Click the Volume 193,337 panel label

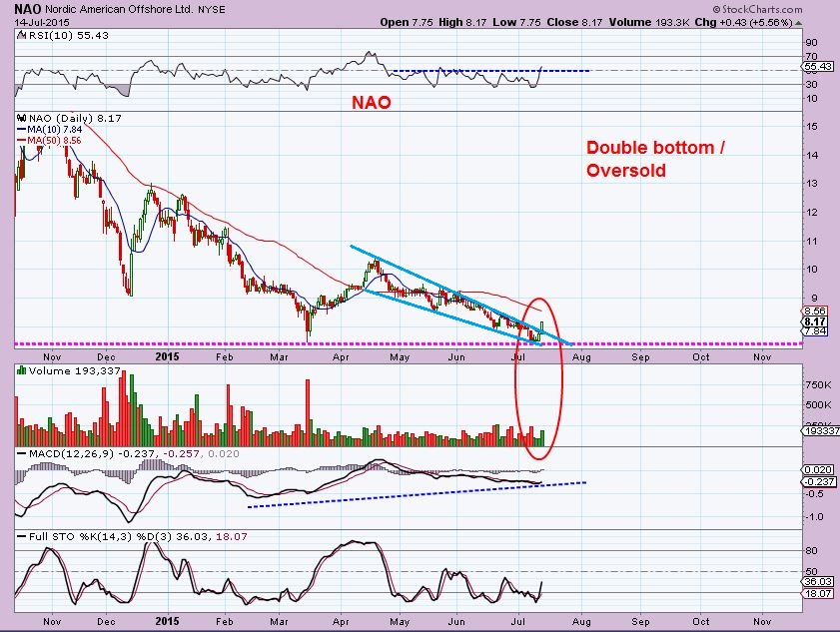click(x=75, y=370)
